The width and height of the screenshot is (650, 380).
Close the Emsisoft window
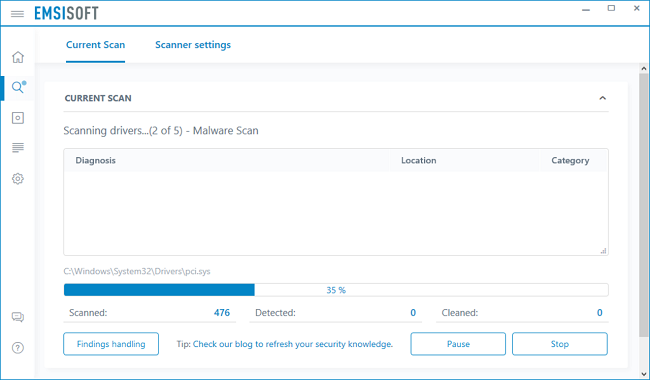[637, 8]
